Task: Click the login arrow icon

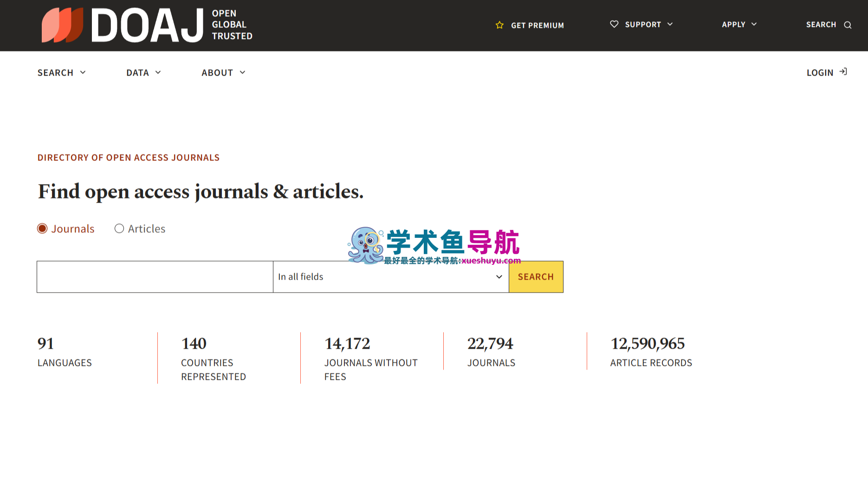Action: pos(843,72)
